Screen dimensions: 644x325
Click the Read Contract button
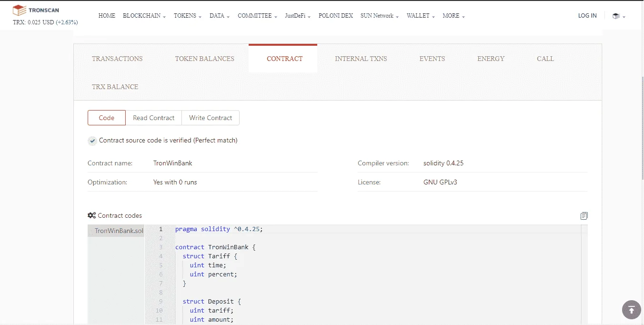click(x=153, y=118)
